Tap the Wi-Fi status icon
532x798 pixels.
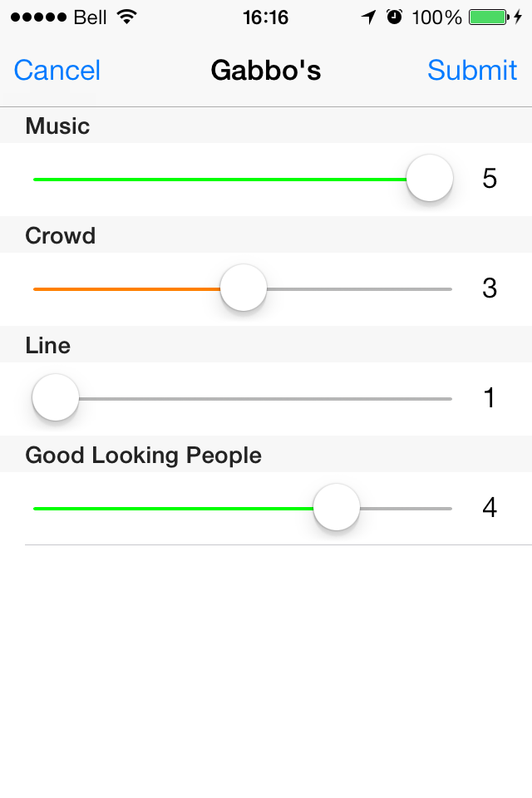[x=126, y=17]
